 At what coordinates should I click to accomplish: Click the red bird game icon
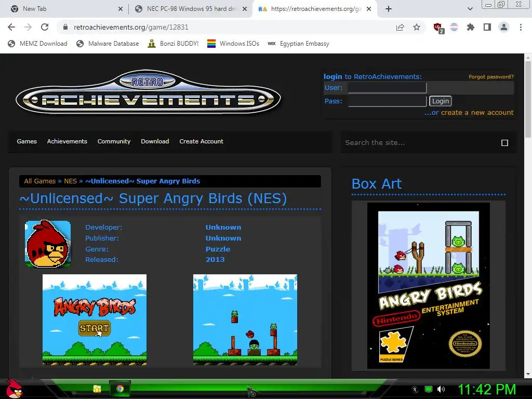pyautogui.click(x=48, y=244)
